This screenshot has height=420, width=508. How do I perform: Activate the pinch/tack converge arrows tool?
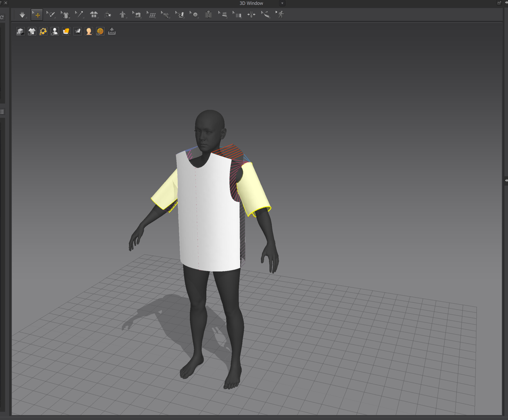click(x=251, y=15)
